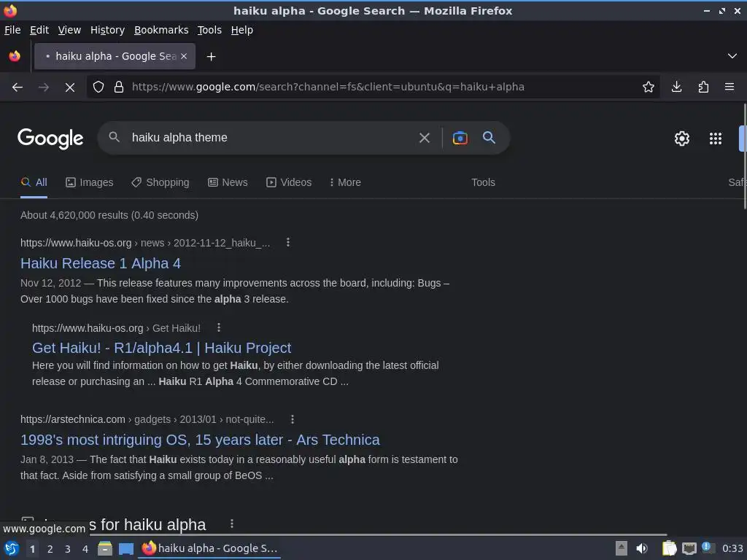Open the Tools menu in menu bar

(209, 30)
